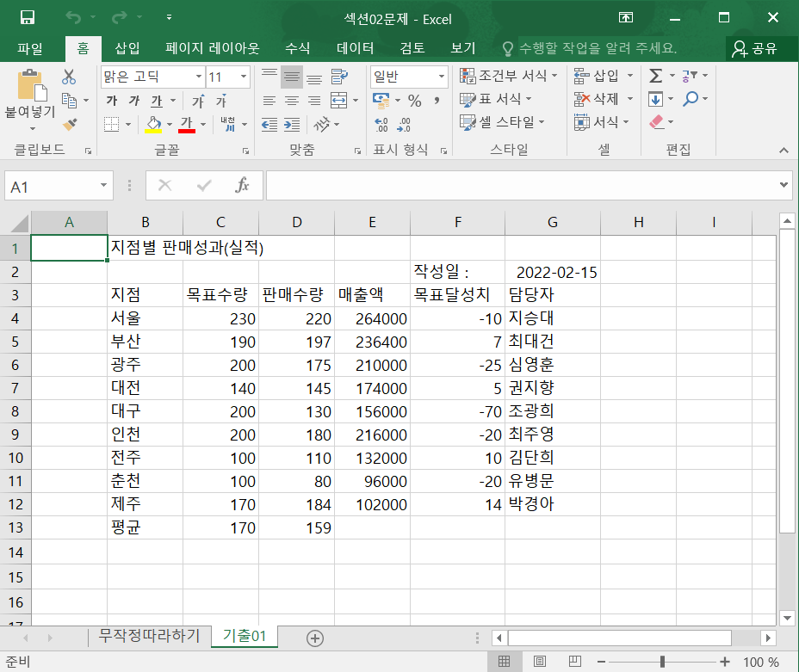The height and width of the screenshot is (672, 799).
Task: Click the 공유 (Share) button
Action: coord(755,49)
